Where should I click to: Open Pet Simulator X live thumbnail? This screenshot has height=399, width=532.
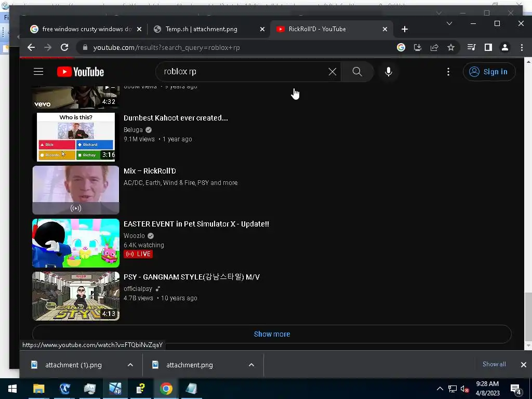[76, 243]
